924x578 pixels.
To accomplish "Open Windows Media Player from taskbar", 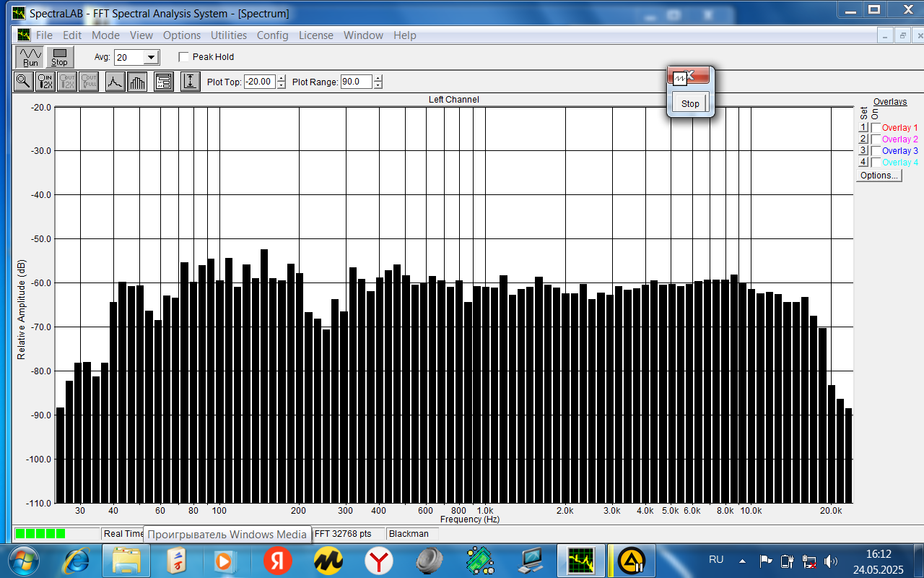I will (x=224, y=560).
